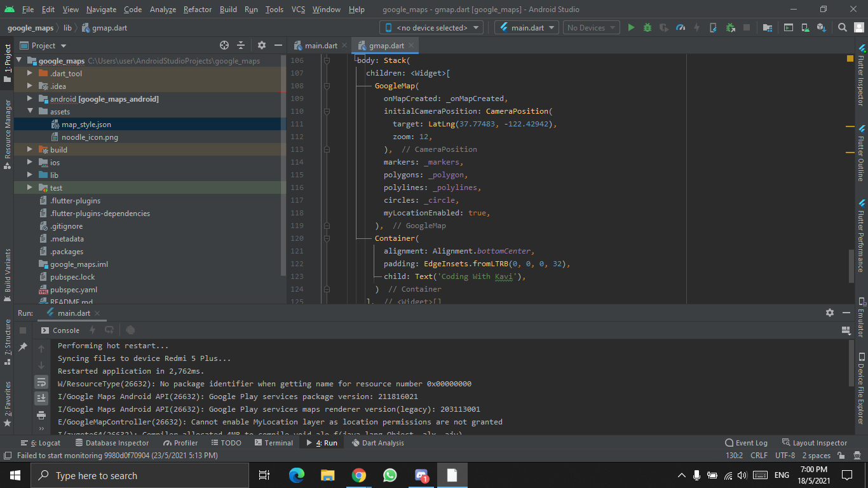Toggle scroll-to-end in the Run console
This screenshot has height=488, width=868.
coord(41,398)
